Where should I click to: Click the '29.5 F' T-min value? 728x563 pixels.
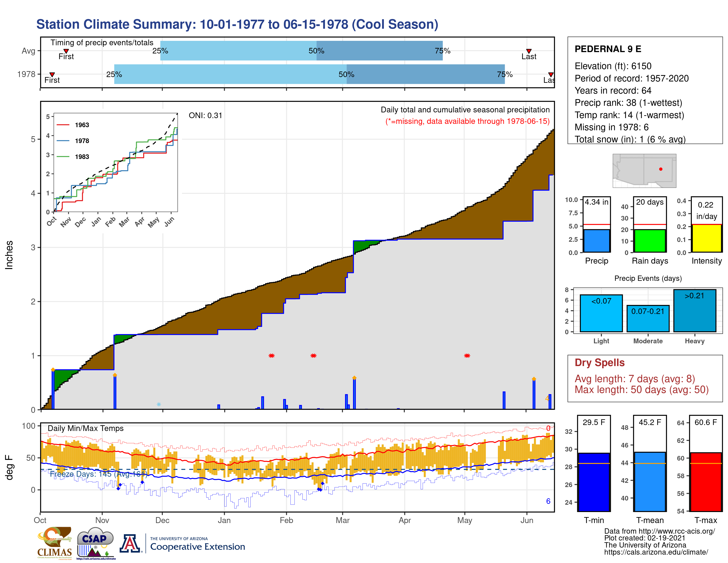pos(594,422)
